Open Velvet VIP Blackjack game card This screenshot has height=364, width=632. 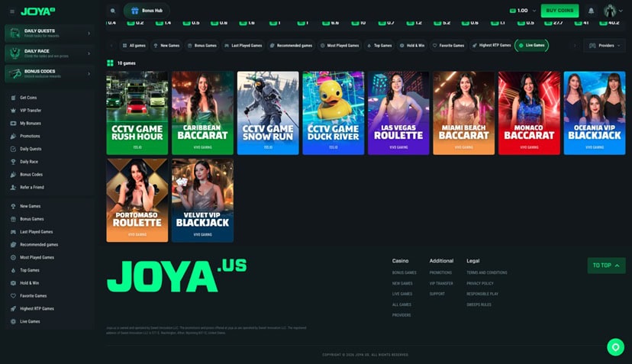point(202,201)
